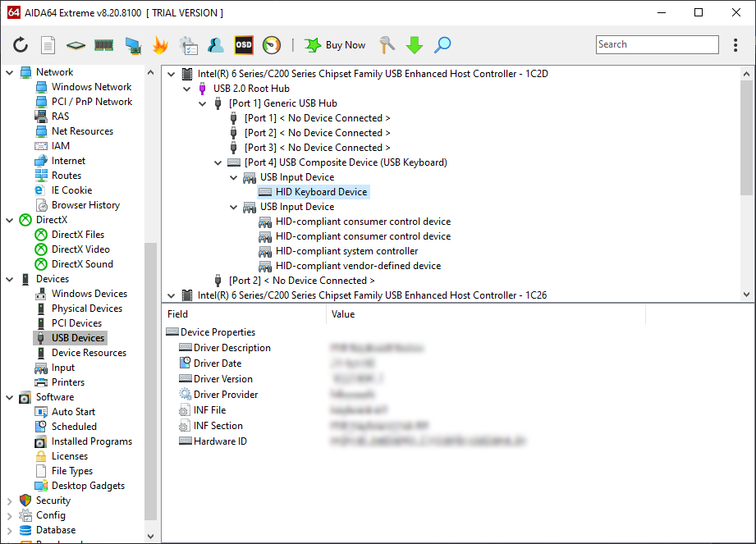Select HID-compliant system controller entry
This screenshot has height=544, width=756.
(346, 251)
